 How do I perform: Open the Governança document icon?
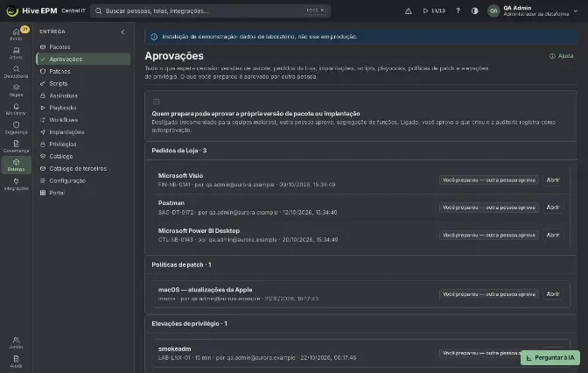[16, 146]
